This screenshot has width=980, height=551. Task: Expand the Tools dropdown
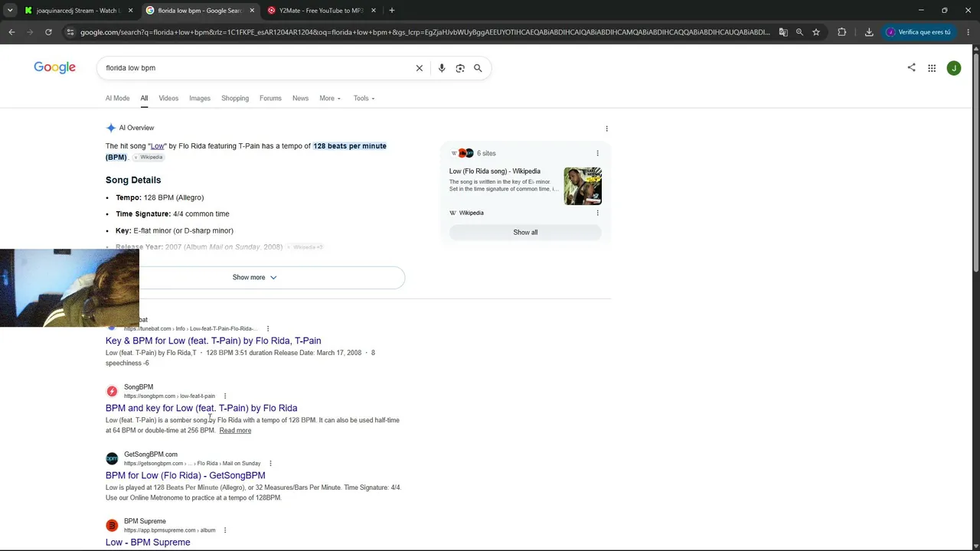pos(364,98)
